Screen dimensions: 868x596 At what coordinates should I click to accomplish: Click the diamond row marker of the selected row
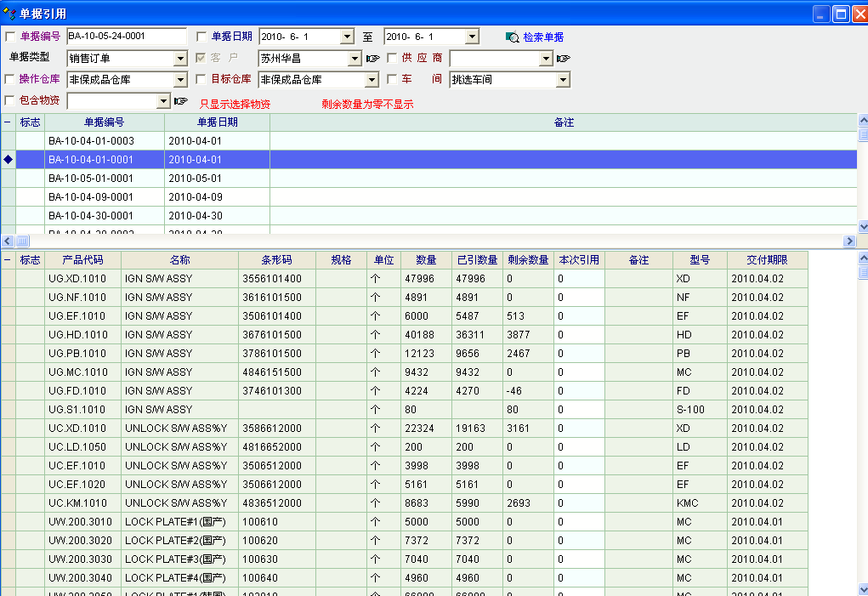8,160
